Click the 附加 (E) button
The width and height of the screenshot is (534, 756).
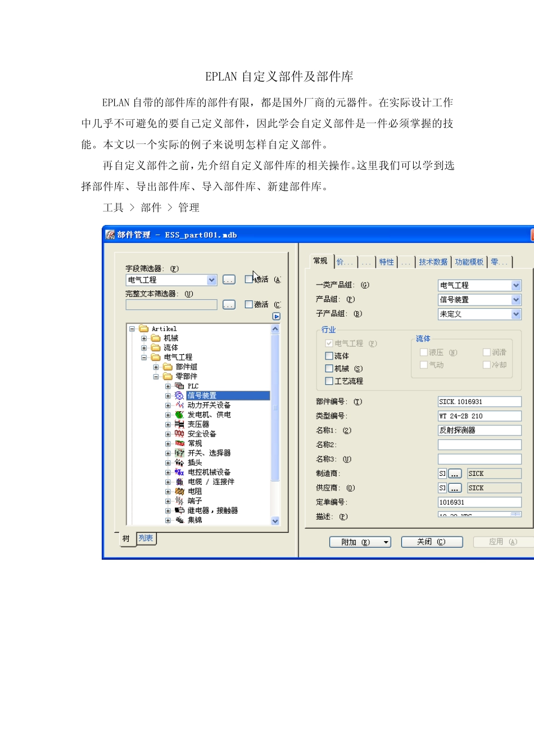point(360,542)
